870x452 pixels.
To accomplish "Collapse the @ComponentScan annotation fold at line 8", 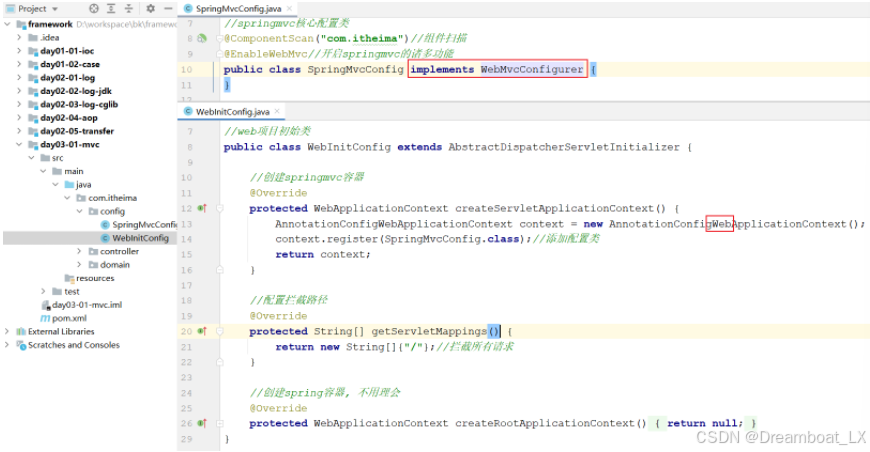I will pos(220,38).
